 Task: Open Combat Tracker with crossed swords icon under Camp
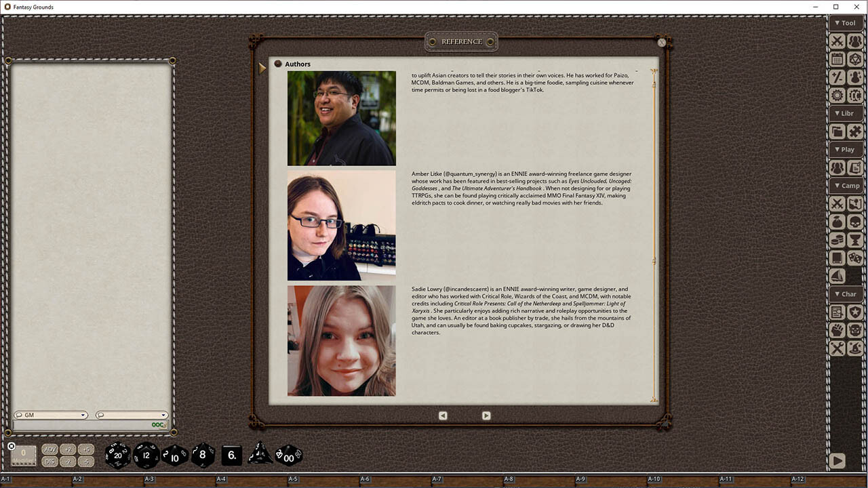coord(838,203)
